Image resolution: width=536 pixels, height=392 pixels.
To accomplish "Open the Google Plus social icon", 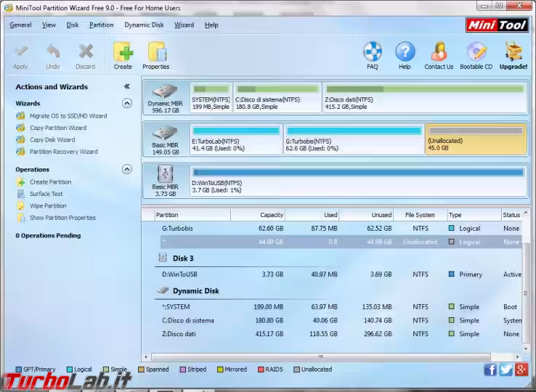I will click(x=521, y=369).
